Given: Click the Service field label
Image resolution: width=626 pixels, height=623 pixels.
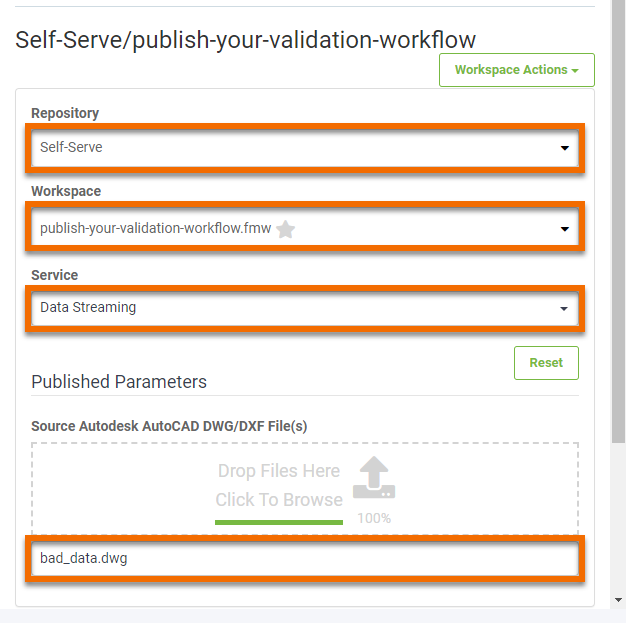Looking at the screenshot, I should coord(54,275).
